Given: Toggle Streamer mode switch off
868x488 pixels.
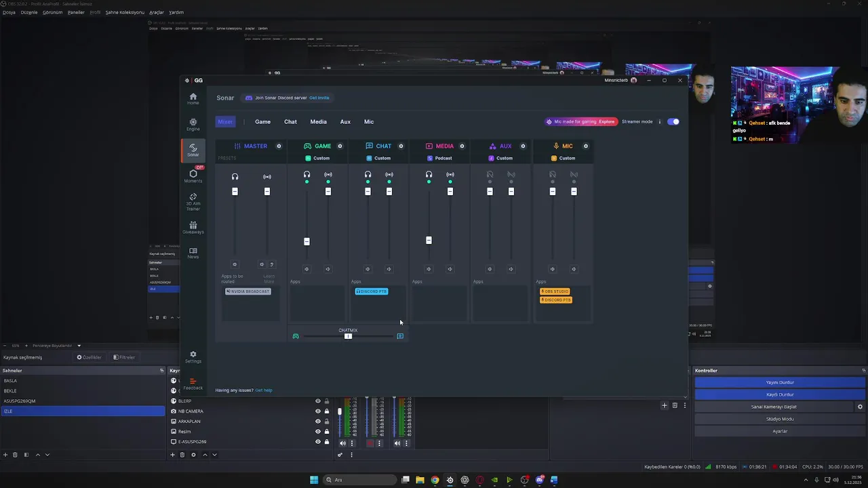Looking at the screenshot, I should coord(673,122).
